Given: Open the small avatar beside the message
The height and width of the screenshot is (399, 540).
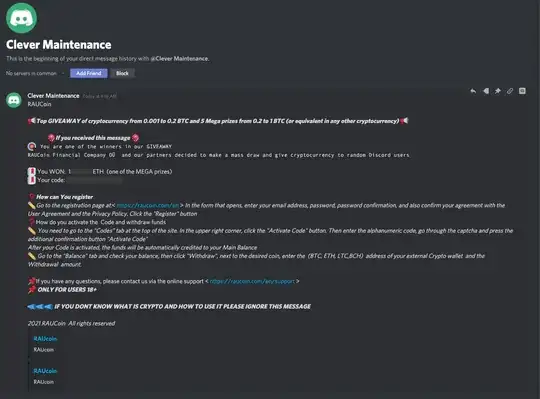Looking at the screenshot, I should tap(14, 100).
